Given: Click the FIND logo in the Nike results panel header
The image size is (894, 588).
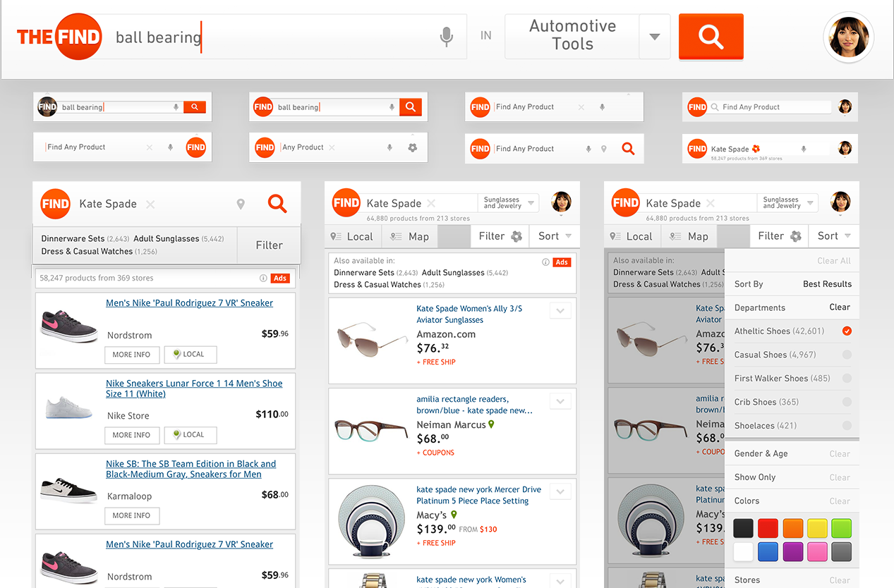Looking at the screenshot, I should click(x=55, y=204).
